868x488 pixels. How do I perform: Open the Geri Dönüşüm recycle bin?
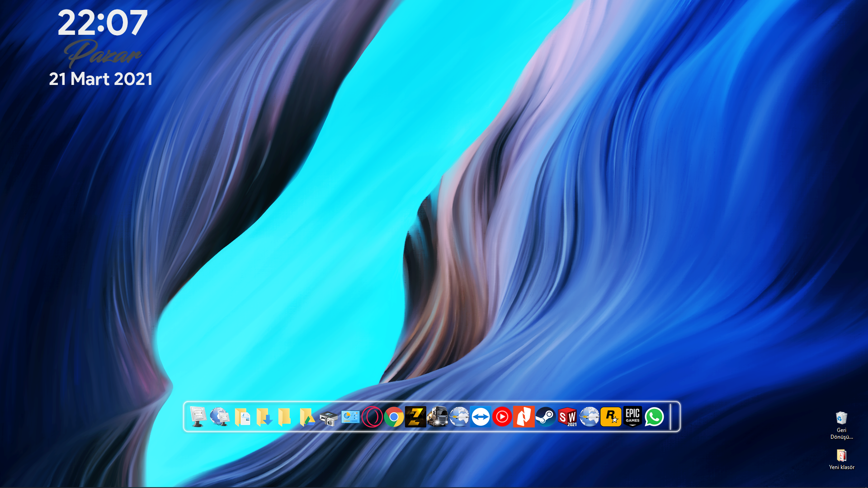(x=841, y=418)
